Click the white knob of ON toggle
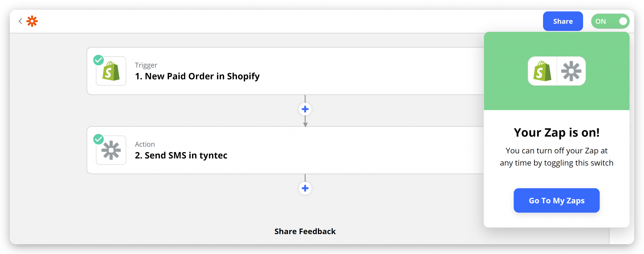This screenshot has height=254, width=644. pyautogui.click(x=623, y=21)
